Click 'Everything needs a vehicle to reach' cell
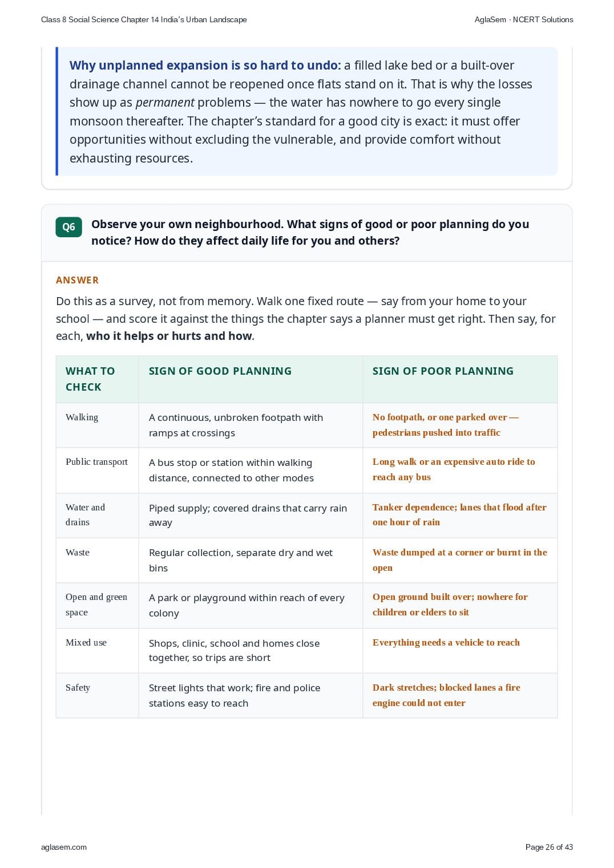Image resolution: width=614 pixels, height=868 pixels. coord(446,643)
